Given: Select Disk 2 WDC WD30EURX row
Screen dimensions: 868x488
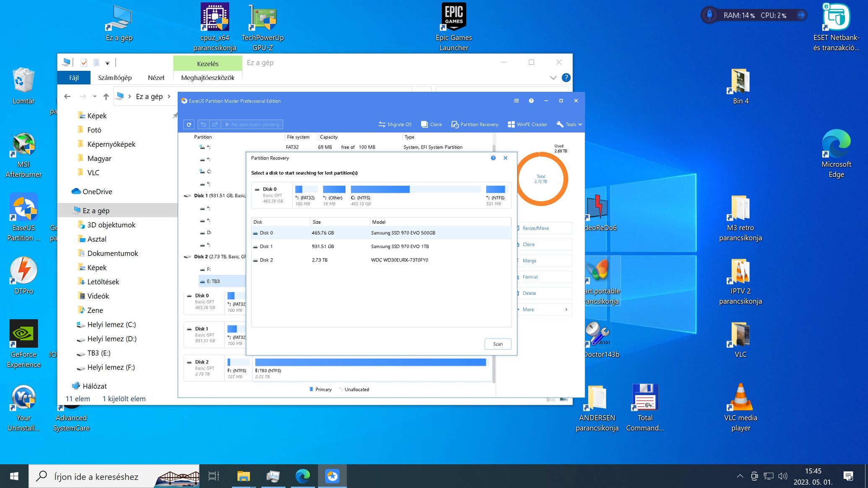Looking at the screenshot, I should 381,260.
